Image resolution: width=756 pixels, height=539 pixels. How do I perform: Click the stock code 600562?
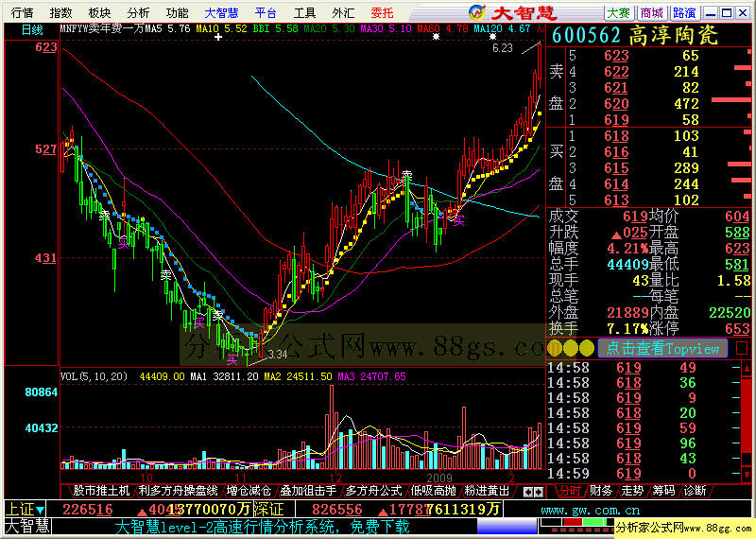click(x=586, y=35)
